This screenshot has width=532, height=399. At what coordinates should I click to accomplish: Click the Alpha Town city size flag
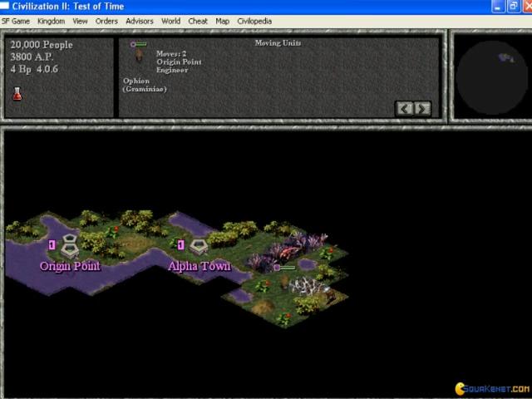coord(181,244)
